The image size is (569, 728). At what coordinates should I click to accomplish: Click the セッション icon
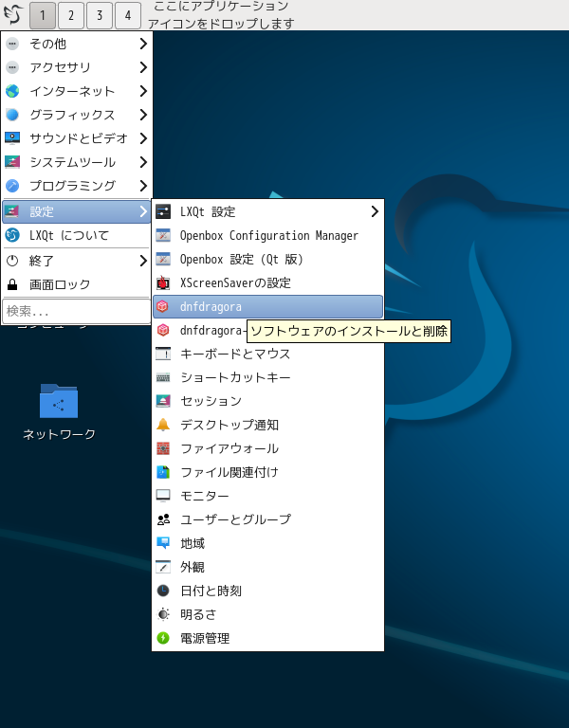click(x=163, y=401)
